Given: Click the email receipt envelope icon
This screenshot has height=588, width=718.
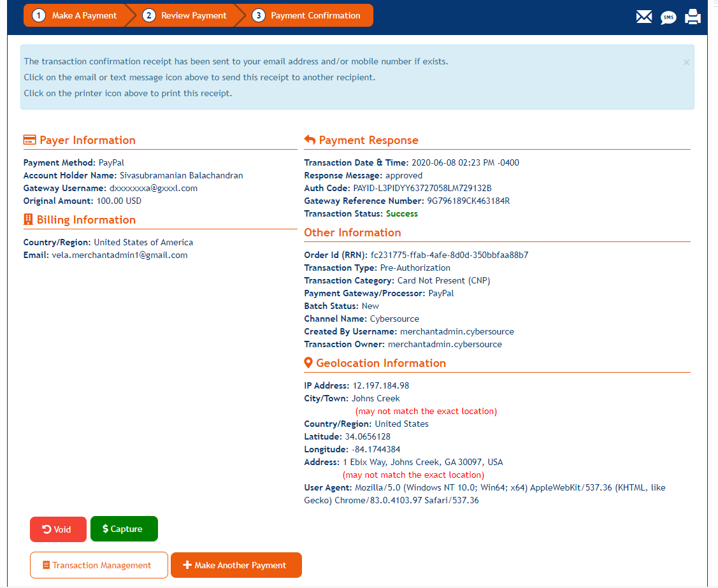Looking at the screenshot, I should [x=644, y=17].
